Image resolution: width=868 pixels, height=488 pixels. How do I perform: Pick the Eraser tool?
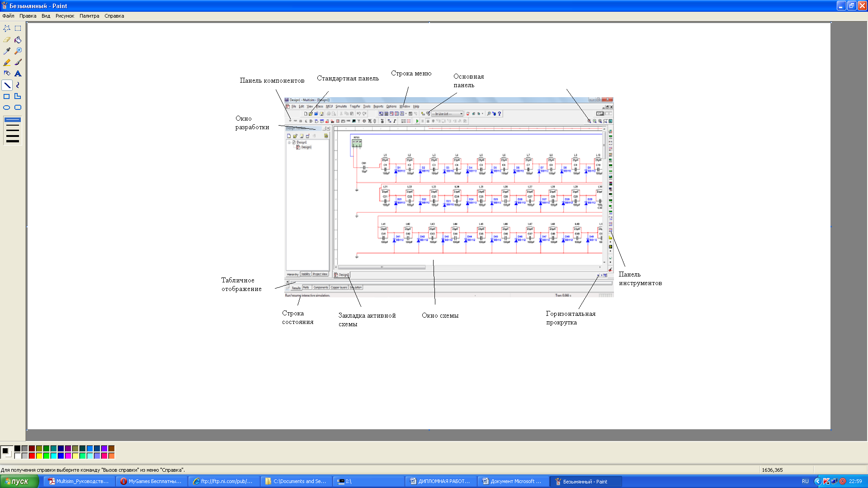pos(7,40)
